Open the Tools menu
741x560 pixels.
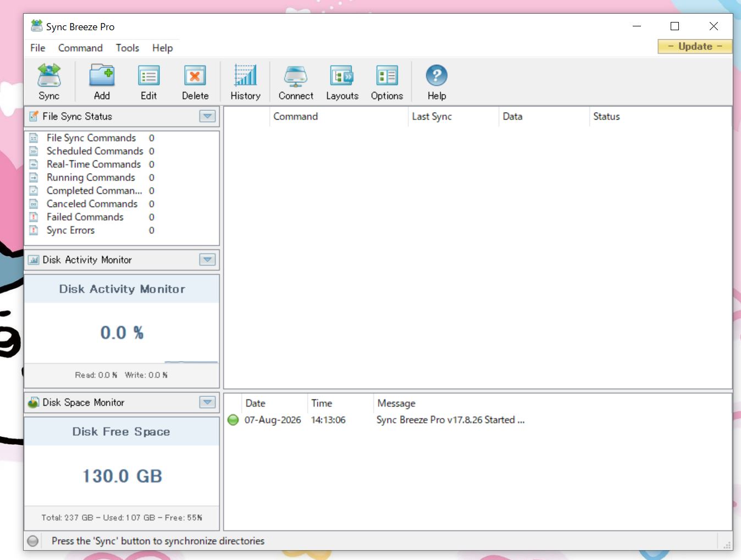coord(128,48)
